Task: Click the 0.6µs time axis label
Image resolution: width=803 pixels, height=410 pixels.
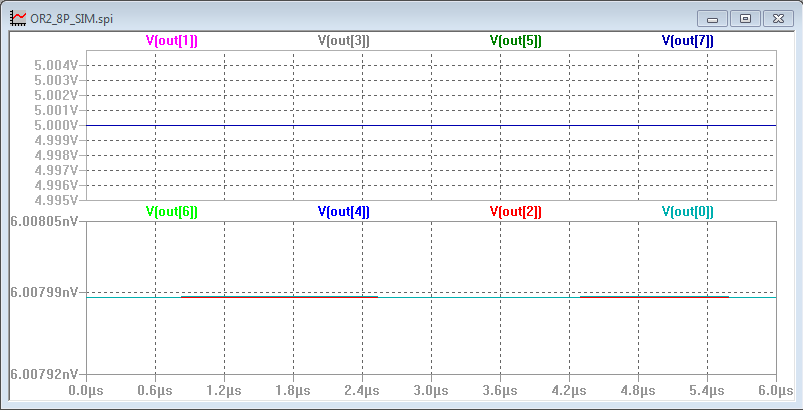Action: point(155,392)
